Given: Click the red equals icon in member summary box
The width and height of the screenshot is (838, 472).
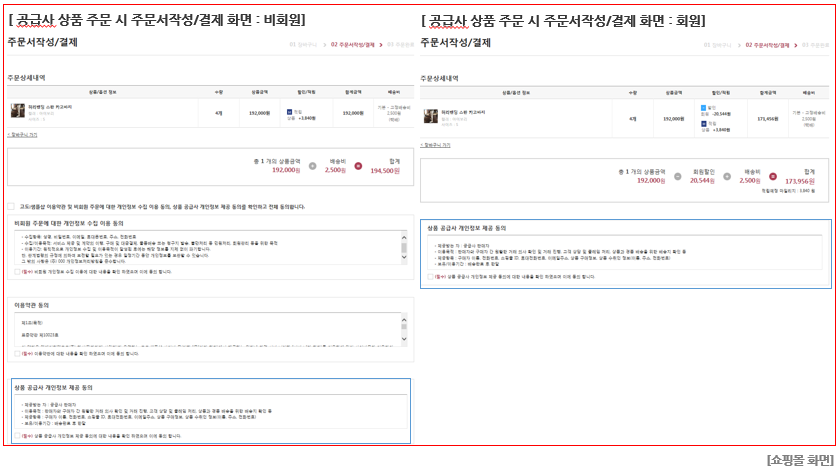Looking at the screenshot, I should [773, 176].
